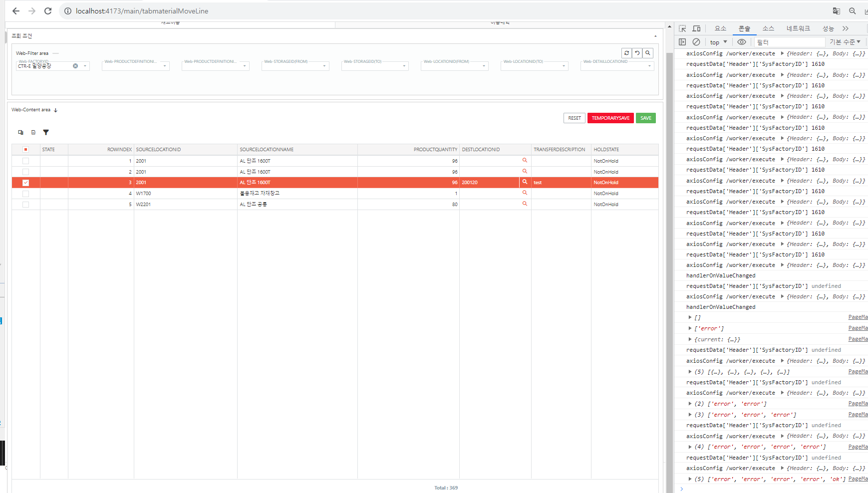The image size is (868, 493).
Task: Toggle the select-all header checkbox
Action: click(x=26, y=149)
